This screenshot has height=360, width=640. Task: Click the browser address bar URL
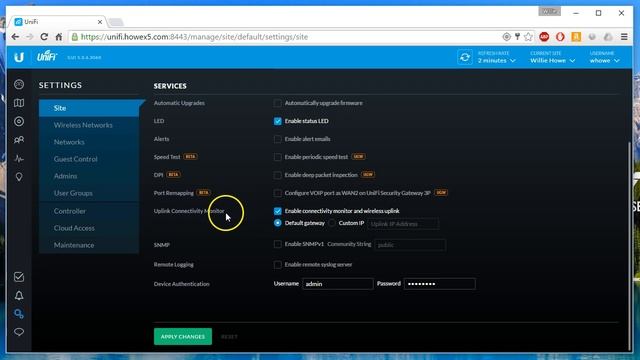(194, 37)
